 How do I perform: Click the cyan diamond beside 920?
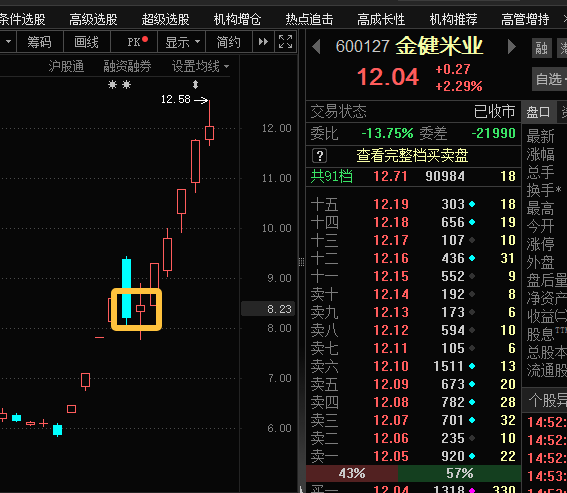[472, 456]
